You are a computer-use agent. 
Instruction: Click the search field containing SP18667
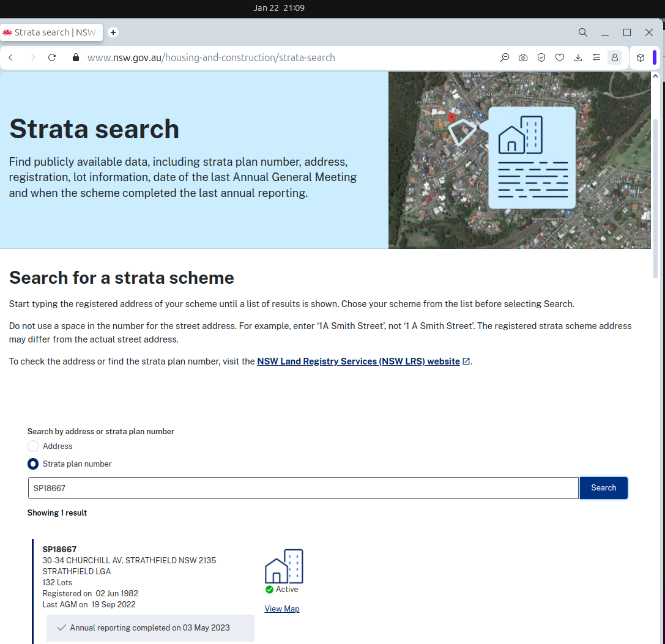pos(303,488)
